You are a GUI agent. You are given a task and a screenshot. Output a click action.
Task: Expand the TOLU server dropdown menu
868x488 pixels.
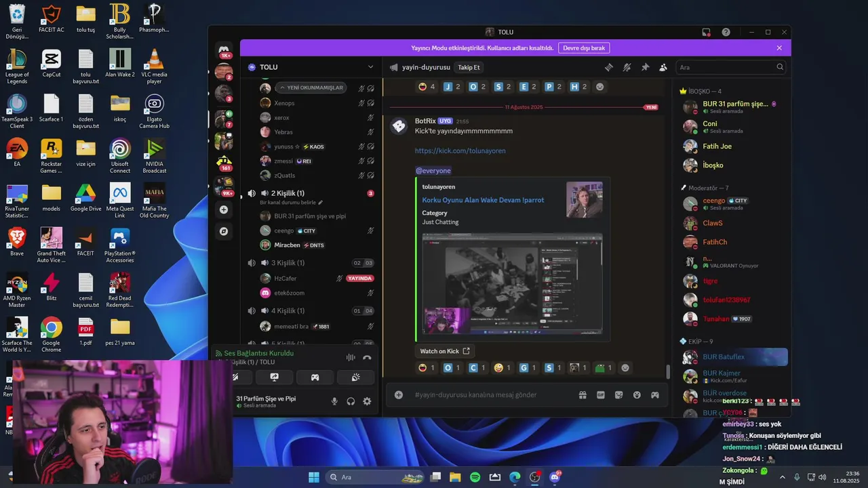(370, 67)
